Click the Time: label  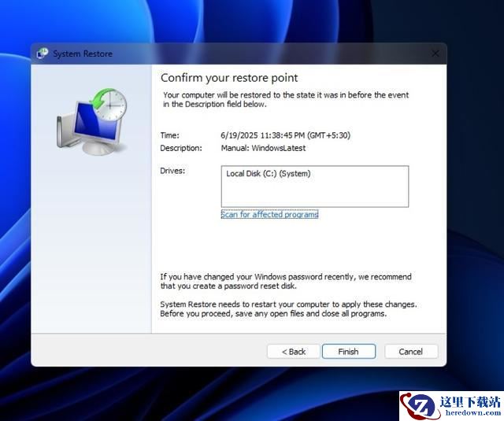pyautogui.click(x=170, y=135)
